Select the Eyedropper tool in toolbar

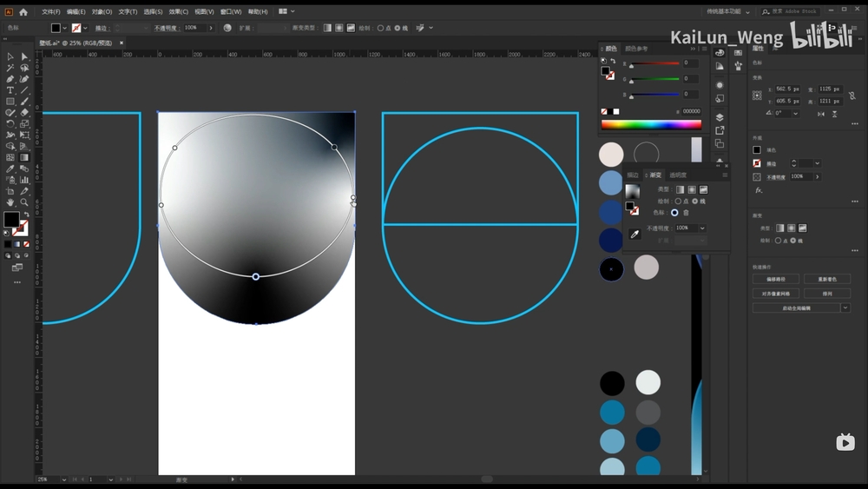(x=10, y=169)
